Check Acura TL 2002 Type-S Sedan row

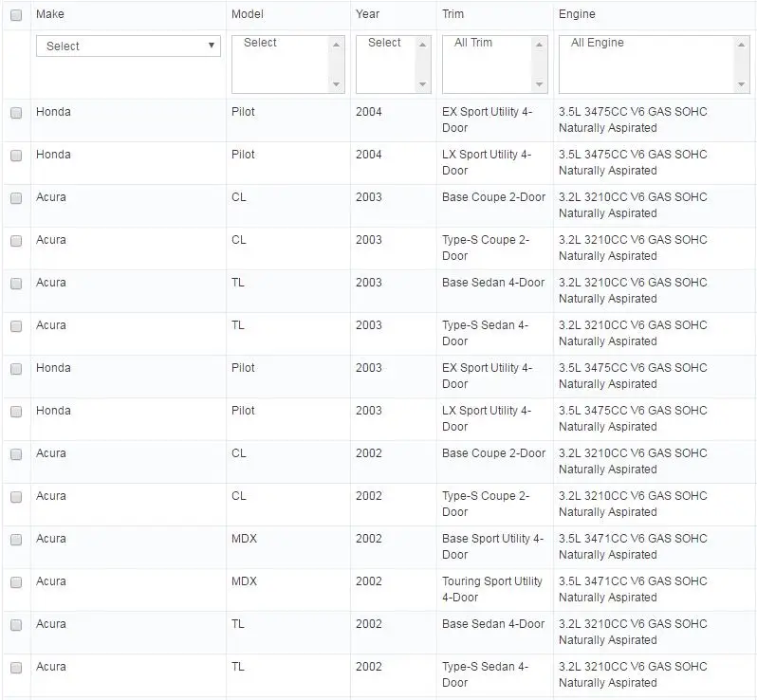[x=16, y=668]
